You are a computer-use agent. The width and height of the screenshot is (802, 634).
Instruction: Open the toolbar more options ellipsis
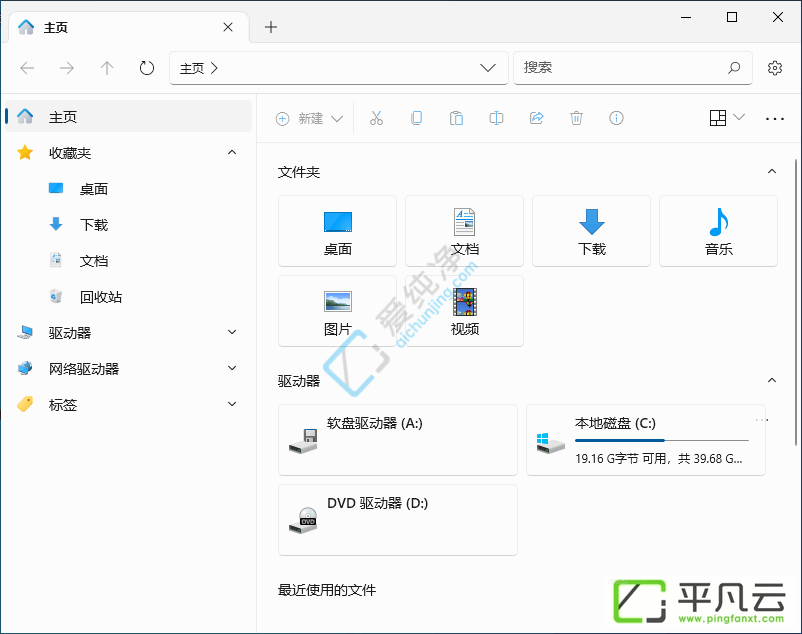pyautogui.click(x=774, y=119)
